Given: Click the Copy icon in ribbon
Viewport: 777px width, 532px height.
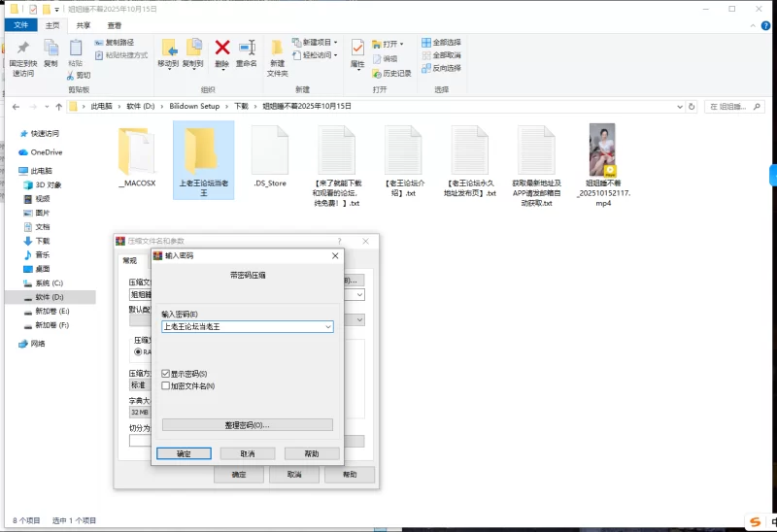Looking at the screenshot, I should [x=51, y=48].
